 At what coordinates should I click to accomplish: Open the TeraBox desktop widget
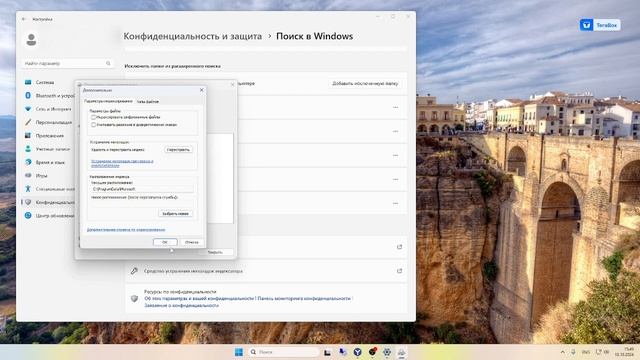tap(600, 25)
